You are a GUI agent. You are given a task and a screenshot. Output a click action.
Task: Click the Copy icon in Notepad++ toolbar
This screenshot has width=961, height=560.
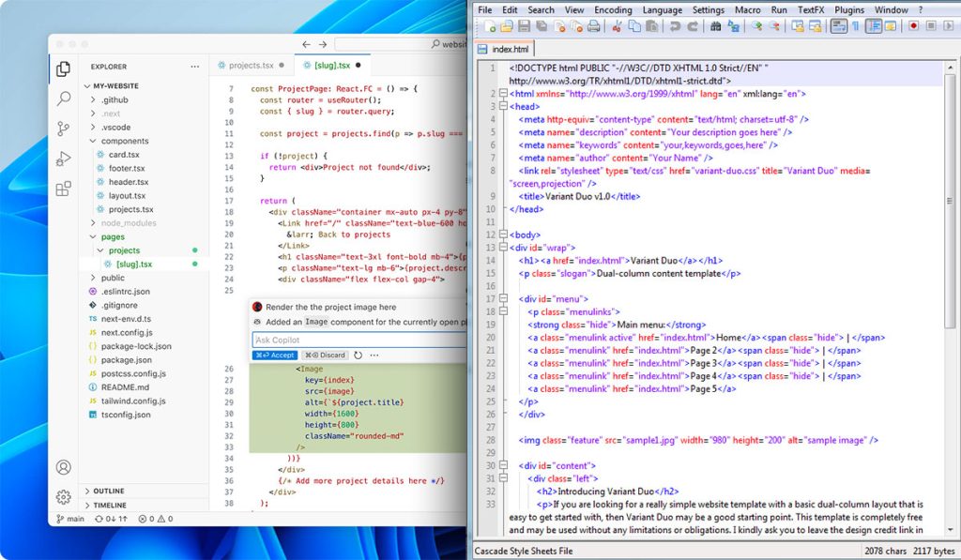point(634,25)
